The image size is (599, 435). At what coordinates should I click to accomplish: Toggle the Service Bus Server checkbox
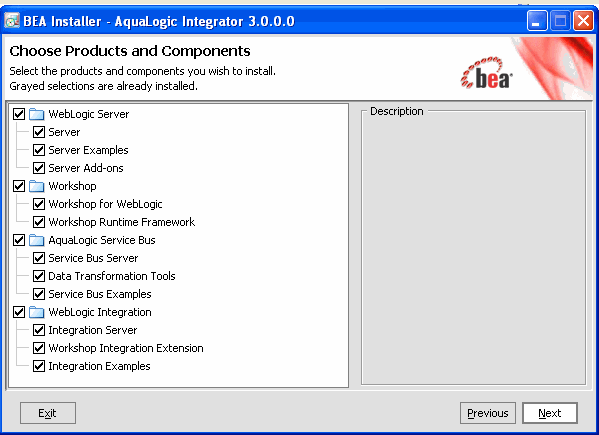(x=39, y=258)
